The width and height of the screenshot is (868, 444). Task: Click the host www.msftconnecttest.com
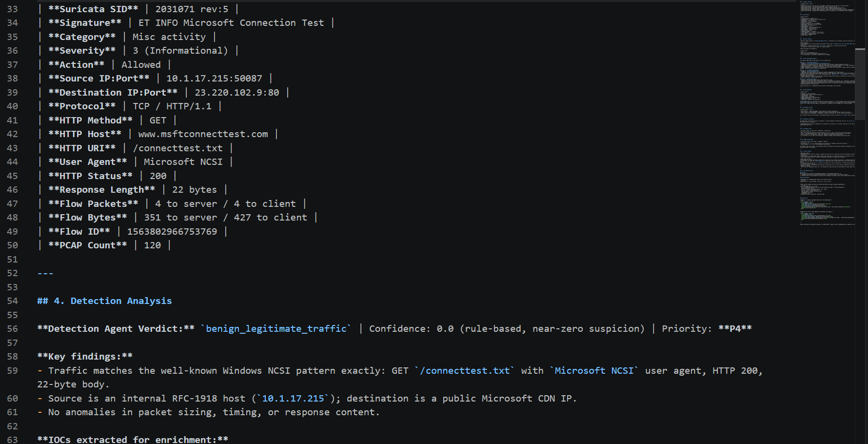(203, 134)
